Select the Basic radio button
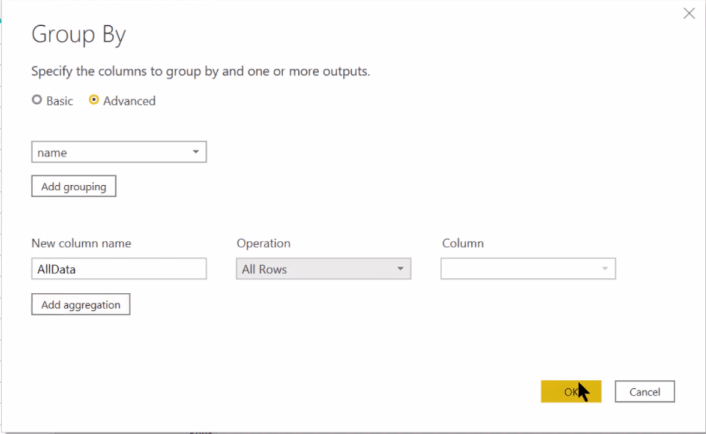Screen dimensions: 706x434 pos(37,100)
